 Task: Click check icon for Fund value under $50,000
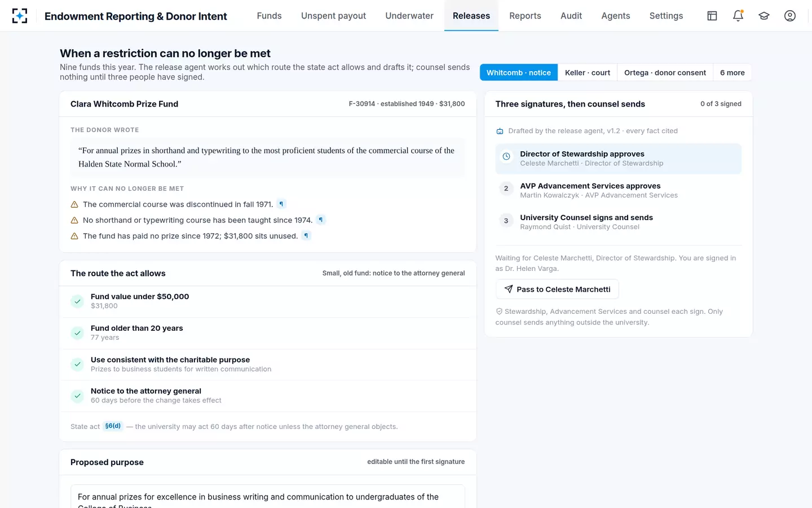(78, 301)
